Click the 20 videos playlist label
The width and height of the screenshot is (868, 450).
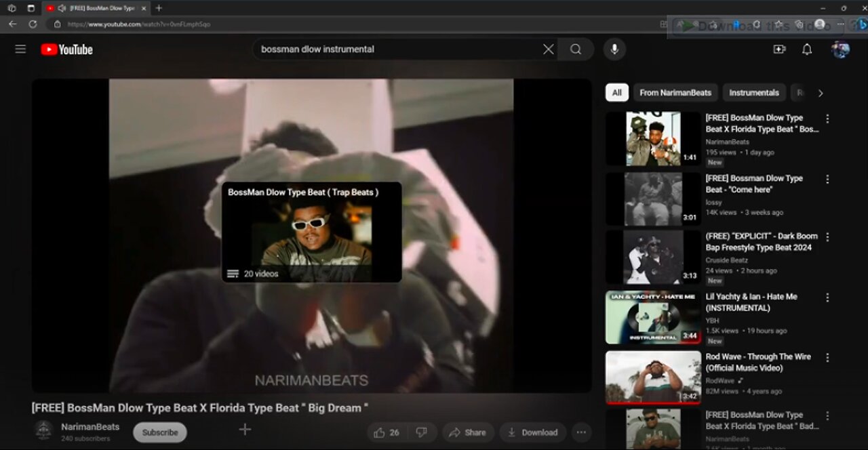coord(261,274)
